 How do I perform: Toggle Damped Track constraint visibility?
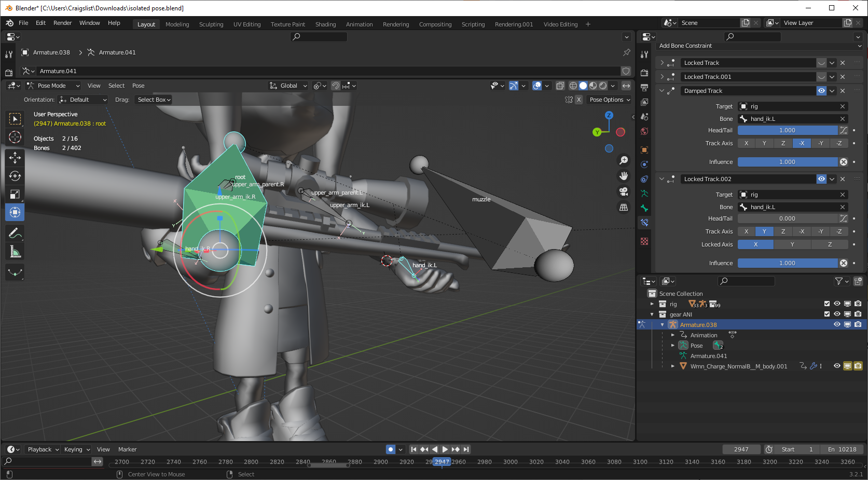point(821,91)
